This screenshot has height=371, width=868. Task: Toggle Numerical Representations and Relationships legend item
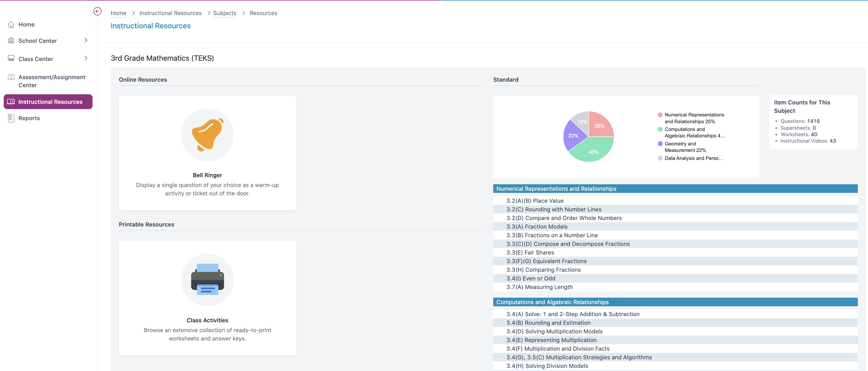tap(691, 118)
